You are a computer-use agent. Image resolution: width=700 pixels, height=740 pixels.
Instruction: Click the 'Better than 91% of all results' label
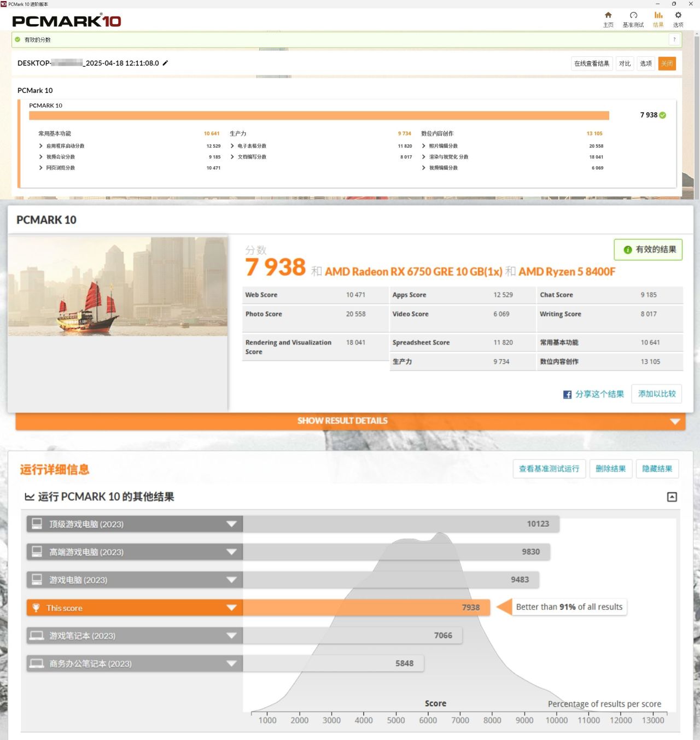click(569, 607)
